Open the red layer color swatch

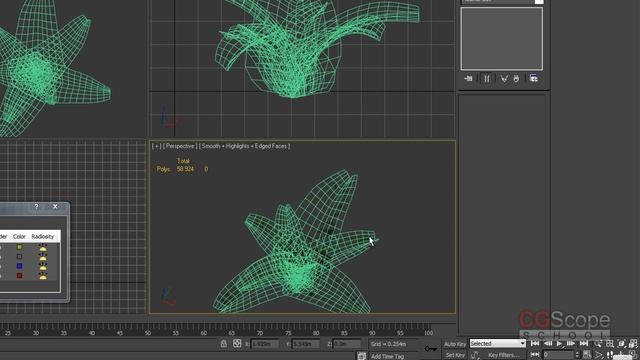click(x=19, y=276)
